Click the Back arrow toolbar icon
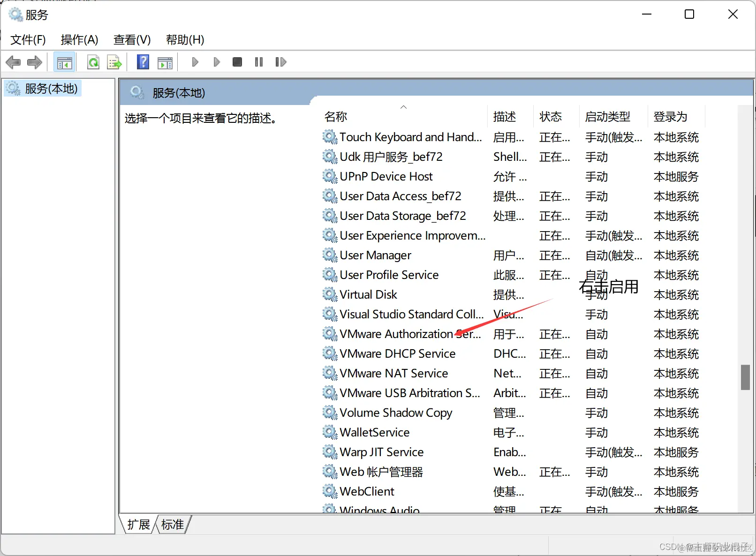This screenshot has width=756, height=556. (13, 62)
